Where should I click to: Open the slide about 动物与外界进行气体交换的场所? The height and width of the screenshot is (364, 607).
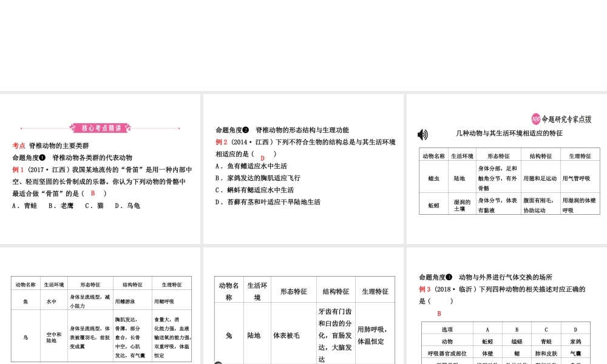[x=507, y=306]
